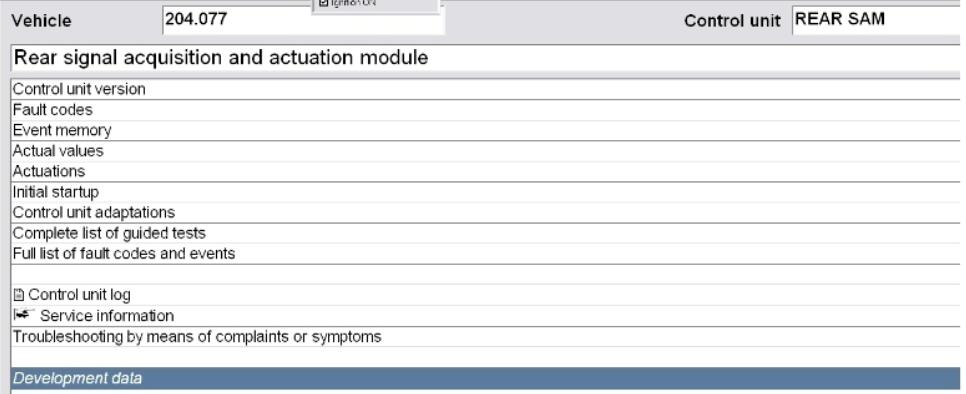Toggle the partially visible Ignition ON checkbox
966x394 pixels.
(324, 3)
